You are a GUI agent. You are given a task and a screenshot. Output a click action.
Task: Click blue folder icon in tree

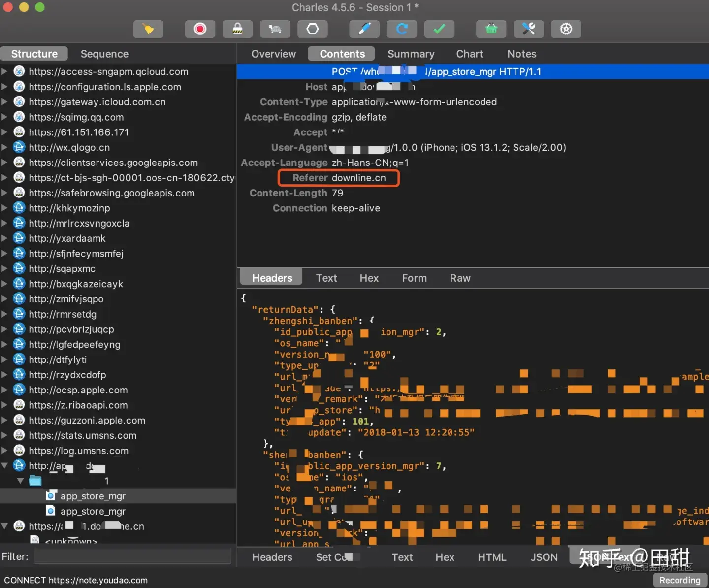click(35, 481)
